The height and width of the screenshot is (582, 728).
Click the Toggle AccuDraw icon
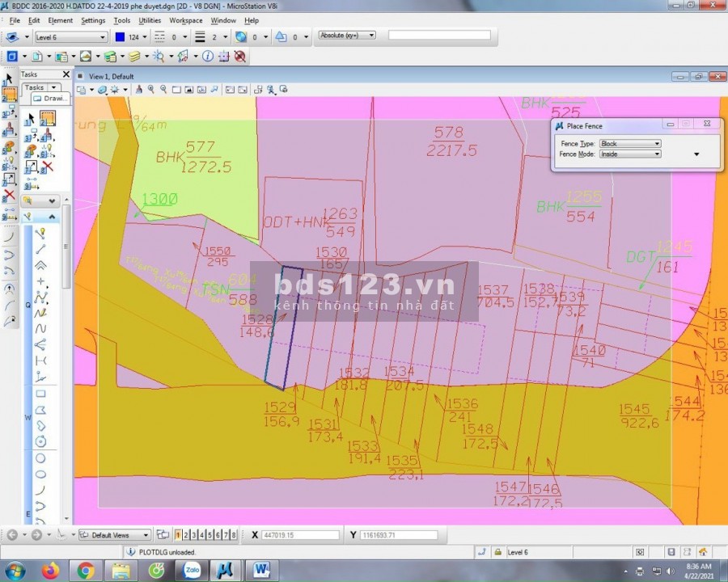(224, 57)
